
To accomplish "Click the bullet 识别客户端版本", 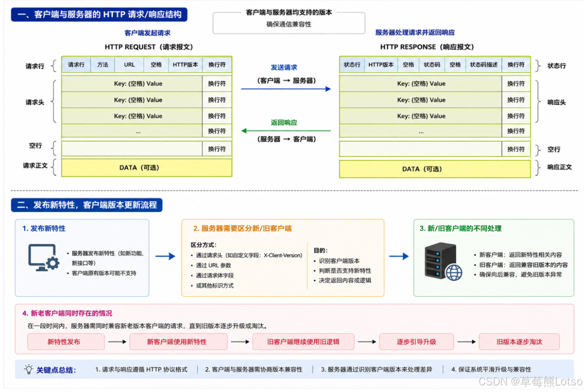I will 339,261.
